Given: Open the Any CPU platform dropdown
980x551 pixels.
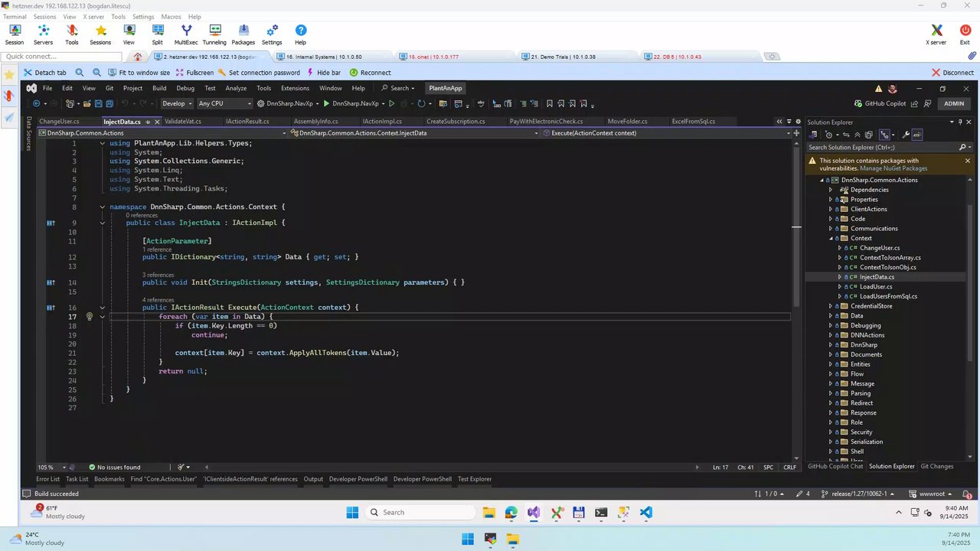Looking at the screenshot, I should click(224, 103).
